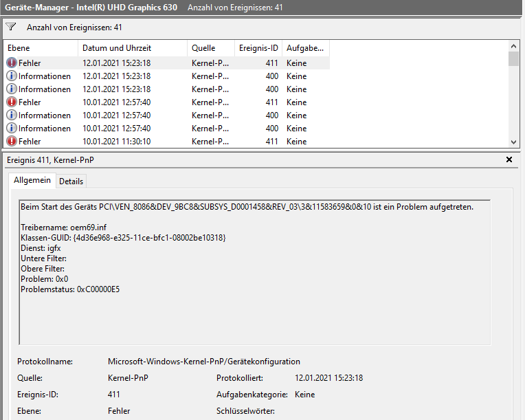525x420 pixels.
Task: Click event ID 411 in 10.01.2021 11:30:10 row
Action: point(271,141)
